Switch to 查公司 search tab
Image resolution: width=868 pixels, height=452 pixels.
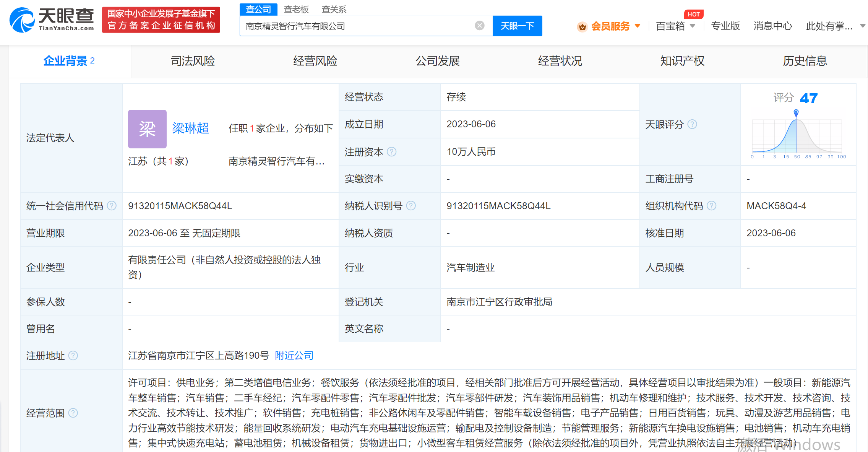click(258, 9)
